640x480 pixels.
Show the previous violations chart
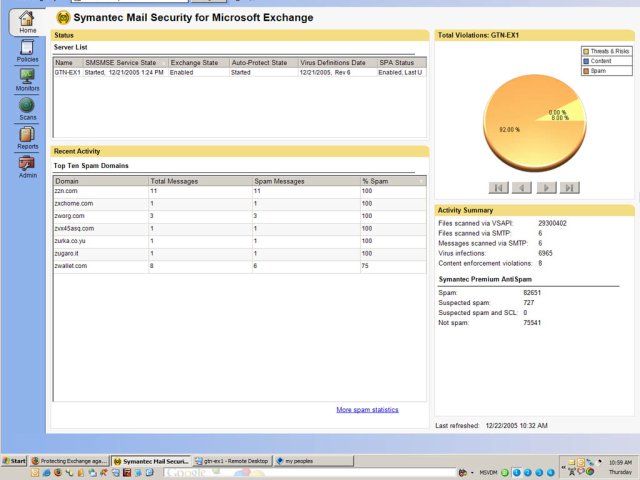point(522,187)
